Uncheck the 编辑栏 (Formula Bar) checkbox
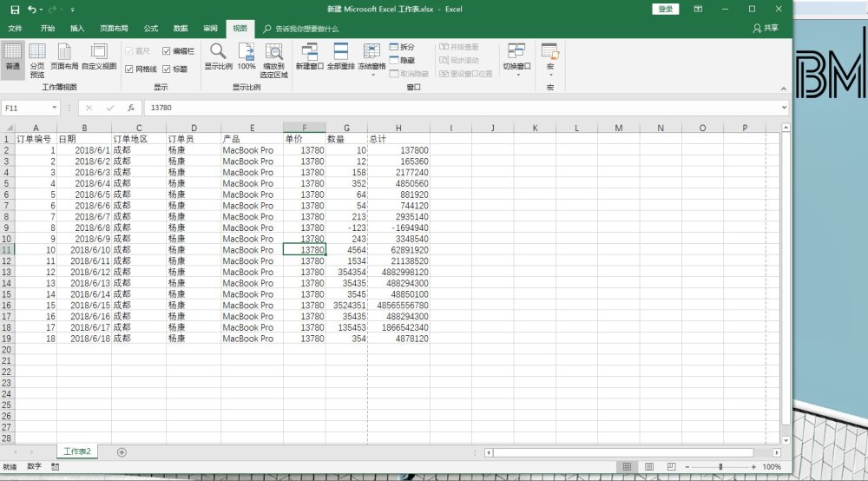Screen dimensions: 868x481 click(167, 52)
